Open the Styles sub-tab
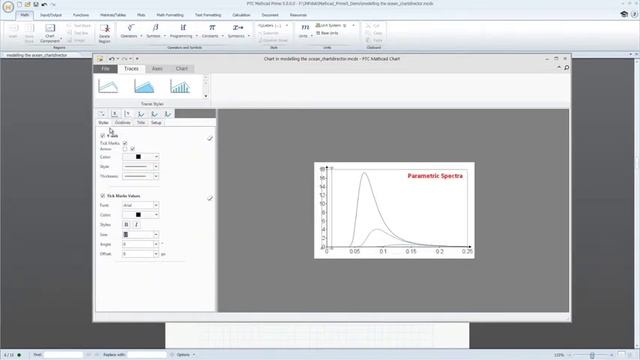The height and width of the screenshot is (360, 640). (104, 122)
